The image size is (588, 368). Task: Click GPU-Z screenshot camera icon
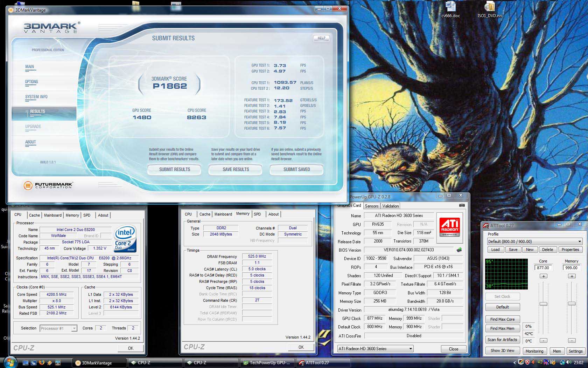pos(462,205)
